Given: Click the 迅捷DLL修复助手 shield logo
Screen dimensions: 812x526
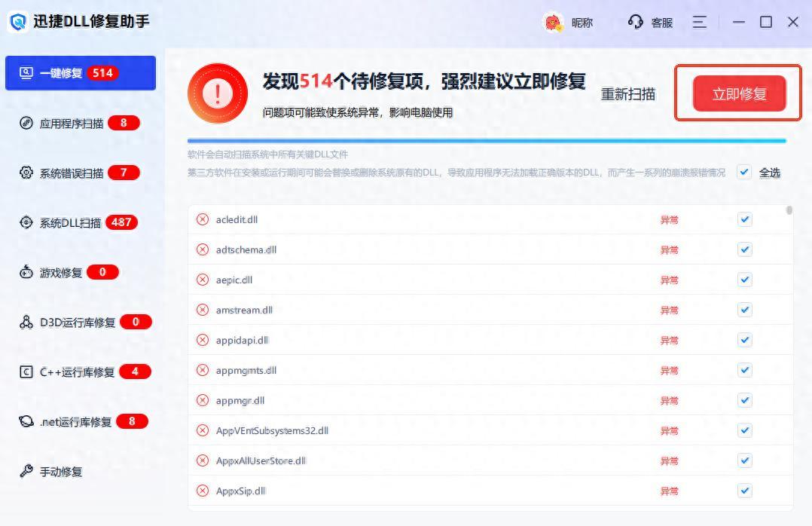Looking at the screenshot, I should [x=18, y=22].
